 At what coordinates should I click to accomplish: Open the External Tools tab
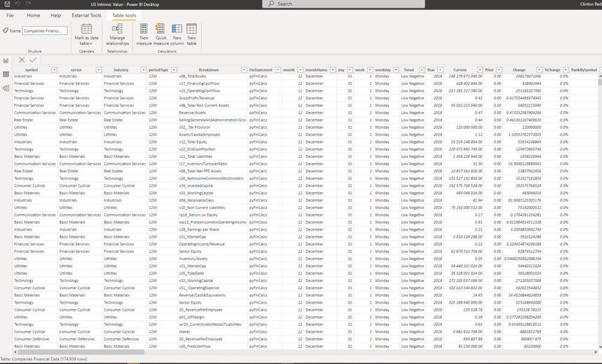(x=86, y=16)
